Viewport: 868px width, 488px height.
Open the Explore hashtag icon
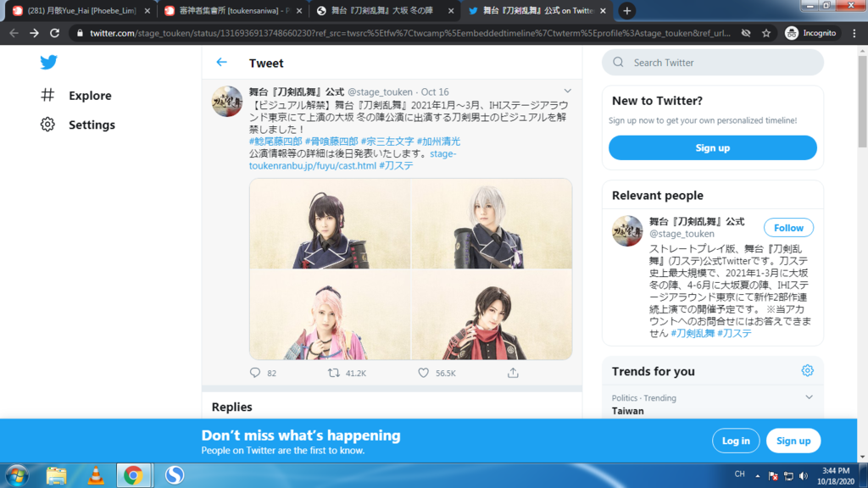(x=47, y=95)
